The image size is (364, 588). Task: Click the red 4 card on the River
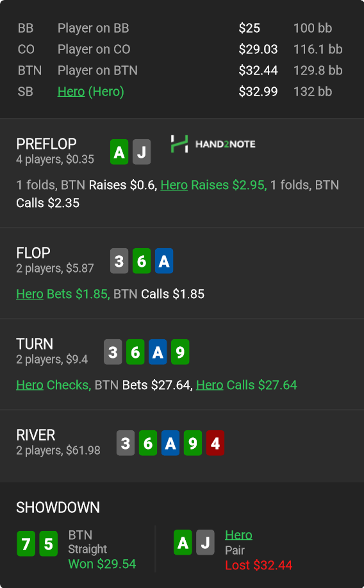(215, 443)
